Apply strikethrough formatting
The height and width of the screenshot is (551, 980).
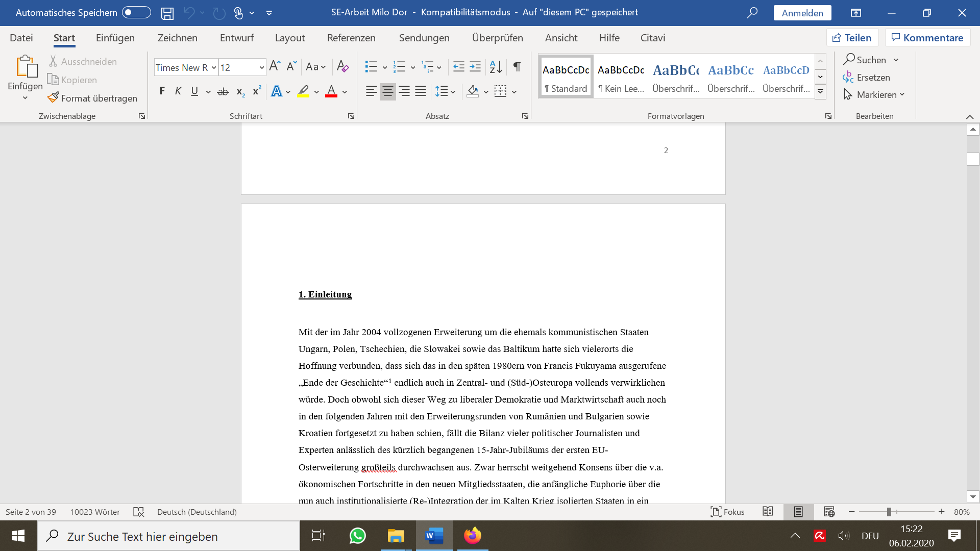[223, 92]
